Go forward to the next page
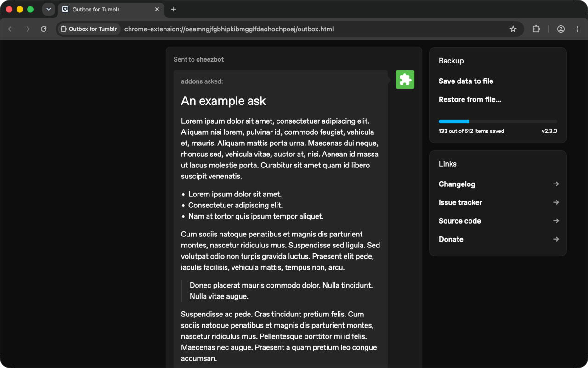Screen dimensions: 588x368 tap(27, 29)
